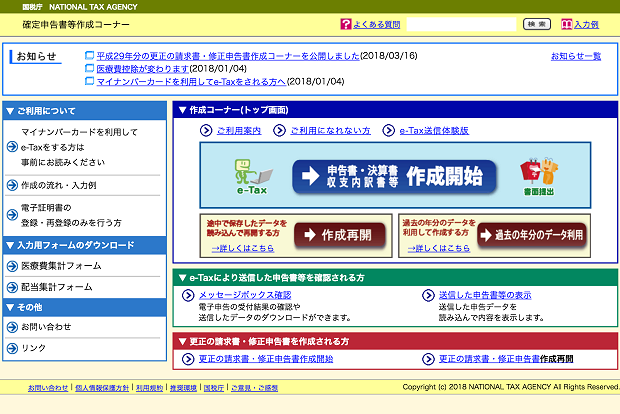
Task: Start creation with the 作成開始 button
Action: coord(394,176)
